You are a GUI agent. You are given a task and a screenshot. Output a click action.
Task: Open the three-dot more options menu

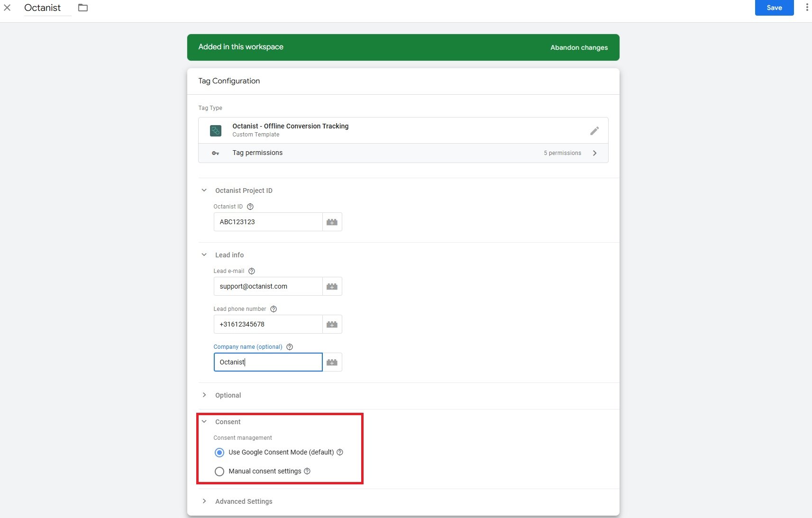click(x=807, y=8)
